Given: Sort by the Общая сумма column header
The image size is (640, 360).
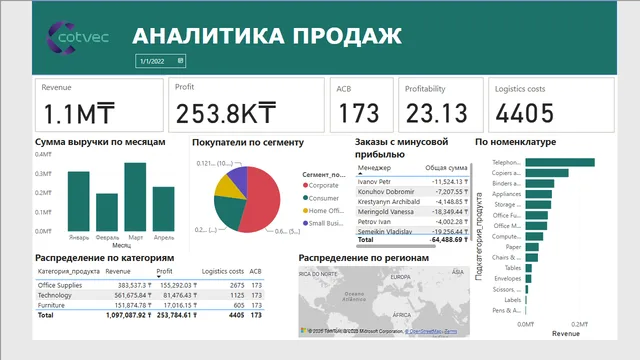Looking at the screenshot, I should point(446,168).
